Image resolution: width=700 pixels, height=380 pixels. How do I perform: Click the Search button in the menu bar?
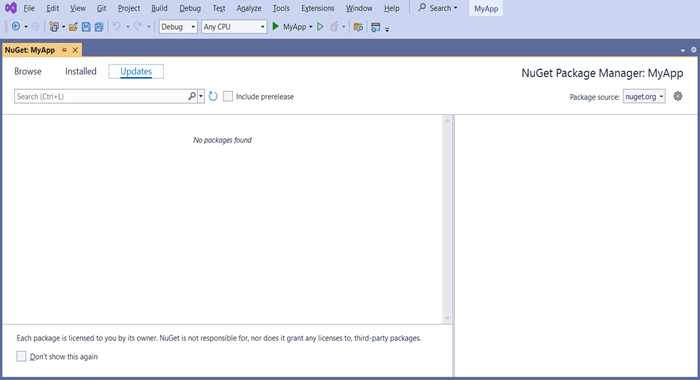point(438,8)
